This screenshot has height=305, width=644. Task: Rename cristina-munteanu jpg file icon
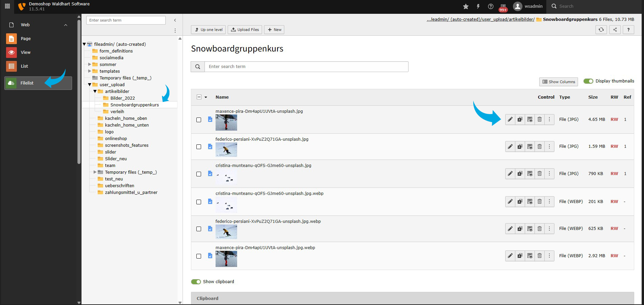click(x=520, y=174)
